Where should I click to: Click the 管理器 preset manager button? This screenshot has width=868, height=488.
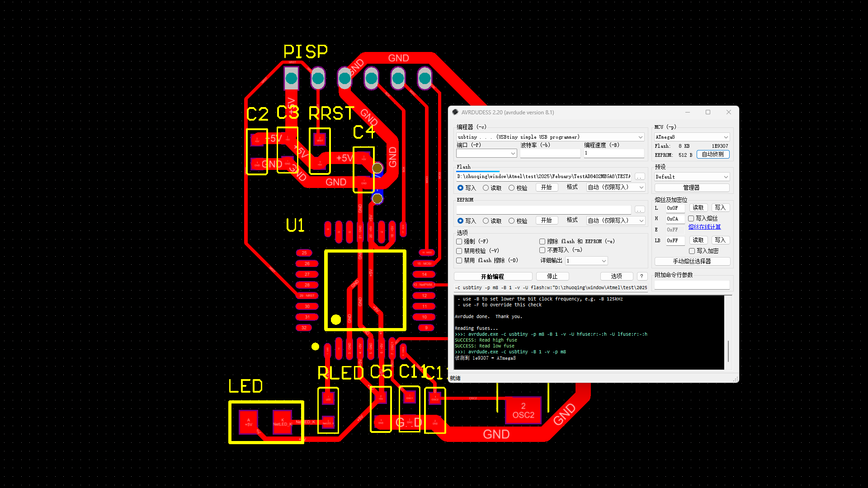[691, 188]
